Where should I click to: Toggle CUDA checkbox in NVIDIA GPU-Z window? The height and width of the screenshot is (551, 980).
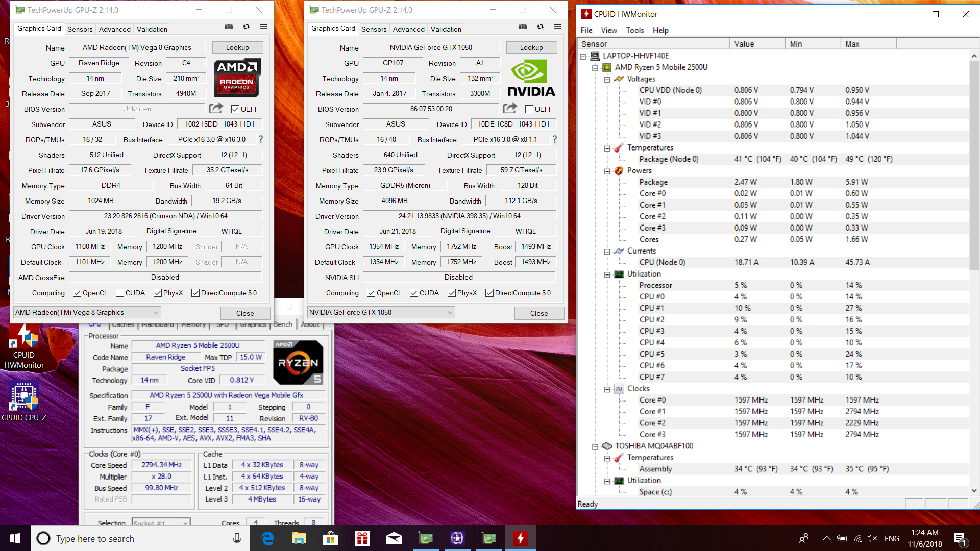pyautogui.click(x=414, y=293)
